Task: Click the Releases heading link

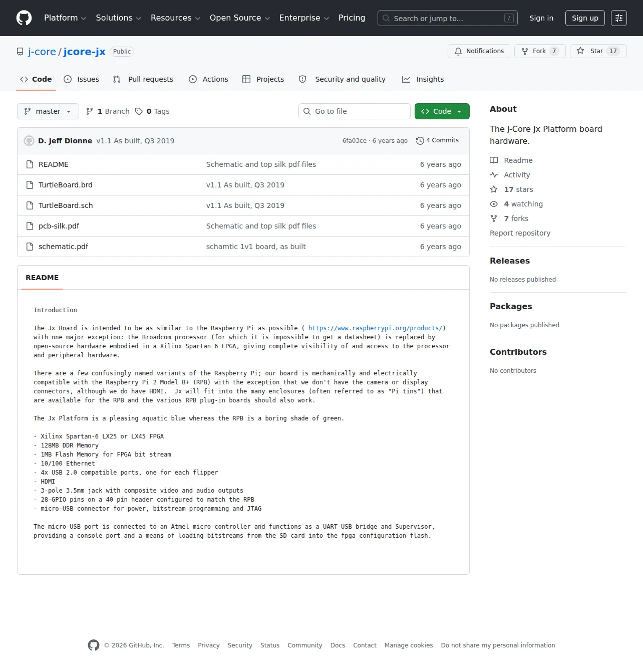Action: (510, 261)
